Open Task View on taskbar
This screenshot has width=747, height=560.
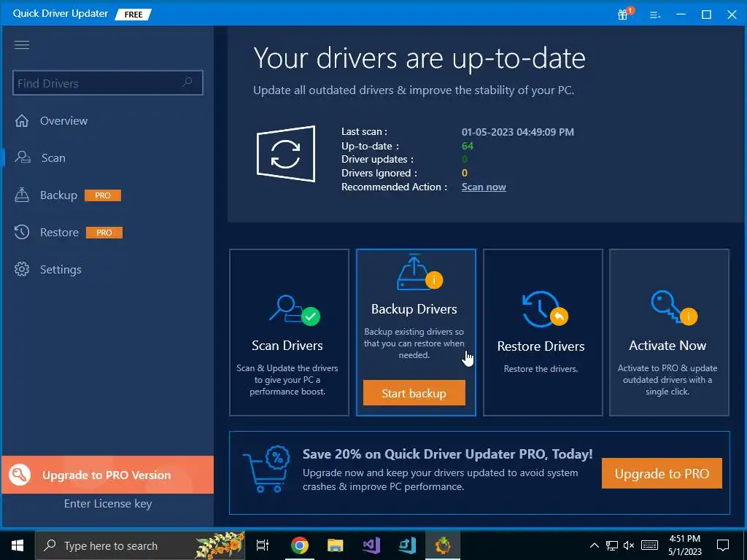coord(263,545)
